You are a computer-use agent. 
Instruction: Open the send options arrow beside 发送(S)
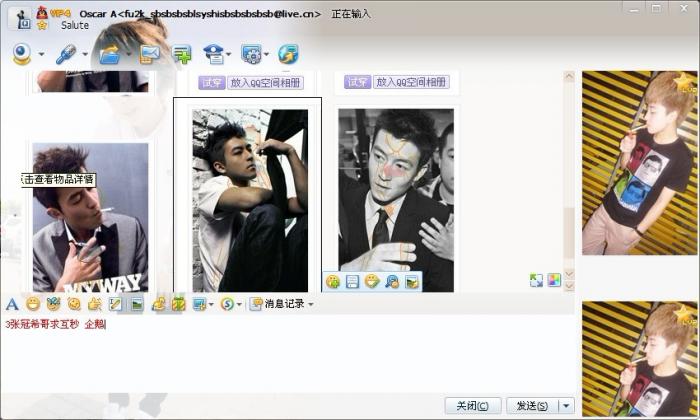[566, 406]
